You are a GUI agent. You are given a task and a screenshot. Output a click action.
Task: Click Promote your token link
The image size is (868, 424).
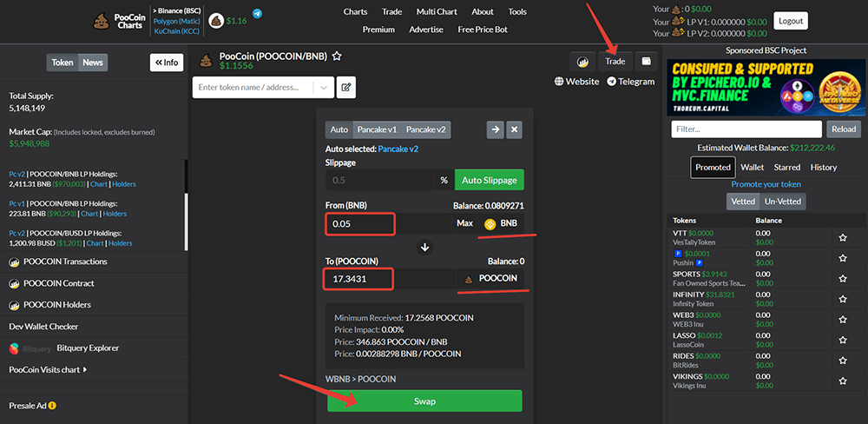tap(766, 184)
